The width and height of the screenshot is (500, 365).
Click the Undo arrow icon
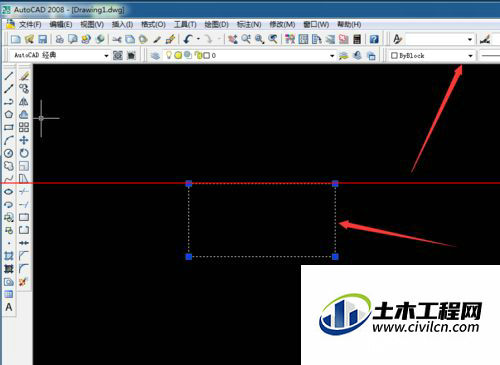click(x=188, y=39)
